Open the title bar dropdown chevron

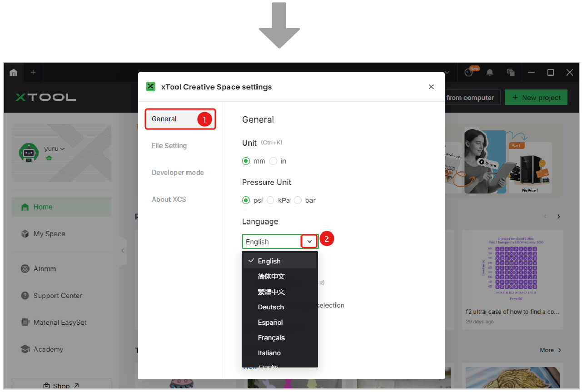[447, 72]
